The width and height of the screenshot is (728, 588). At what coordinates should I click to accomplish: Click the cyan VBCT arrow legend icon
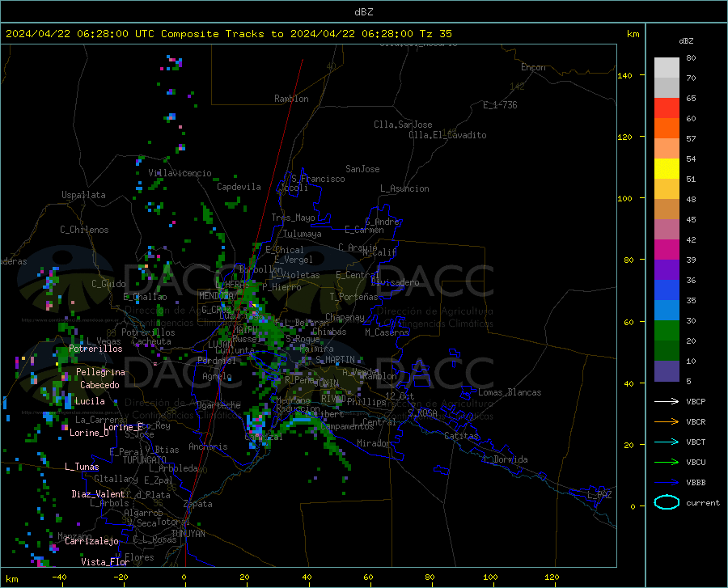click(x=667, y=442)
